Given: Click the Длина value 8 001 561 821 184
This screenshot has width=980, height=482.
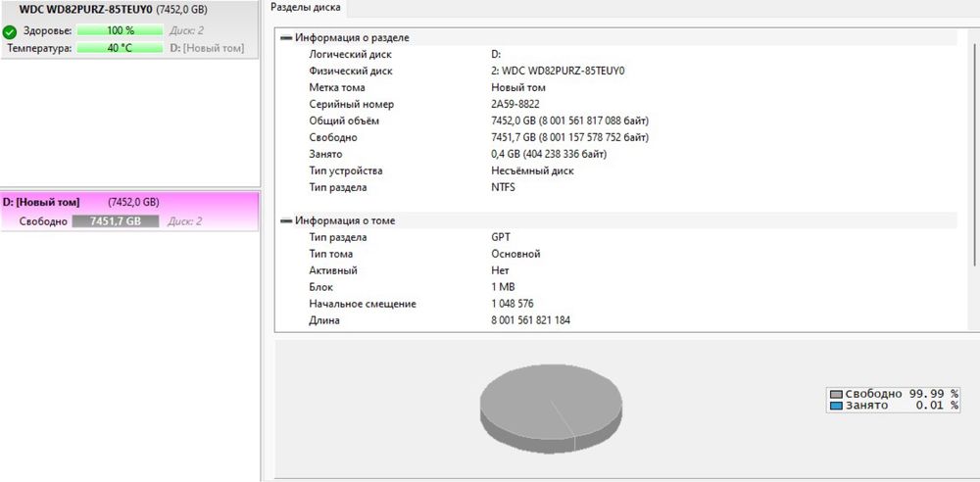Looking at the screenshot, I should 530,320.
